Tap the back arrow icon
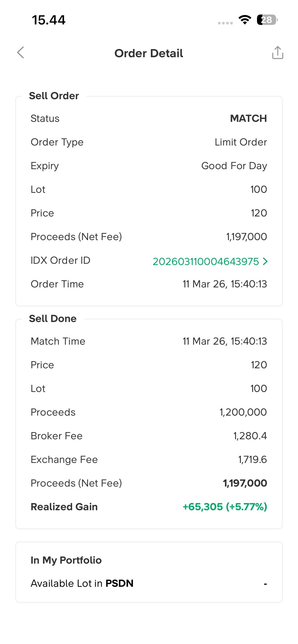298x644 pixels. (21, 53)
